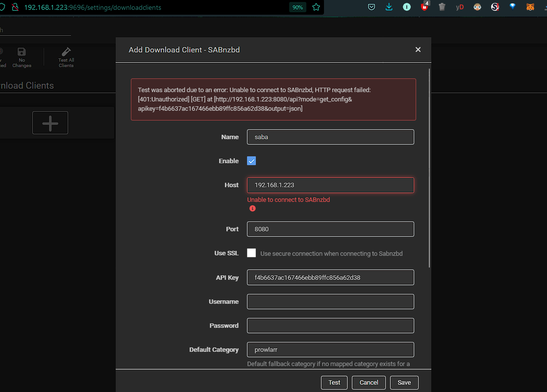
Task: Click the Save button
Action: [404, 383]
